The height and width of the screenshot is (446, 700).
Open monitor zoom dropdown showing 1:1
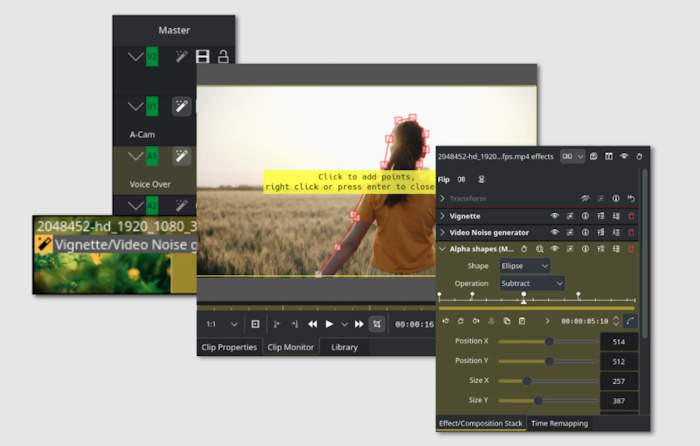(222, 324)
